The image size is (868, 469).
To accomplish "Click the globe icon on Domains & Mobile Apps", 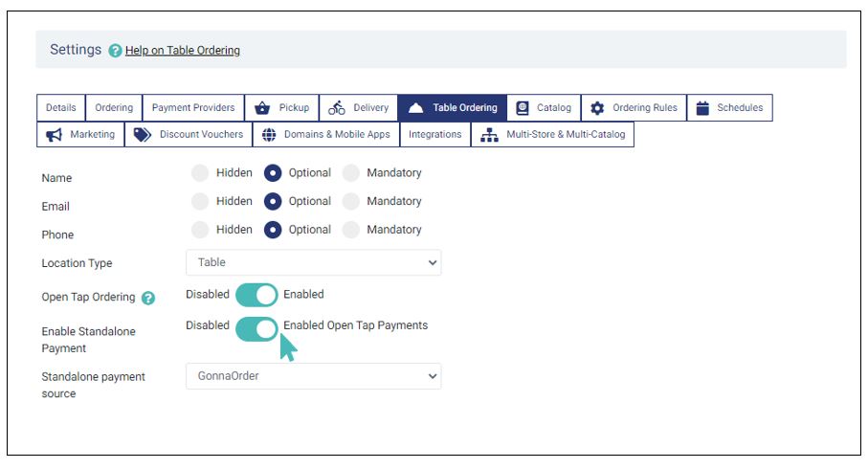I will (269, 135).
